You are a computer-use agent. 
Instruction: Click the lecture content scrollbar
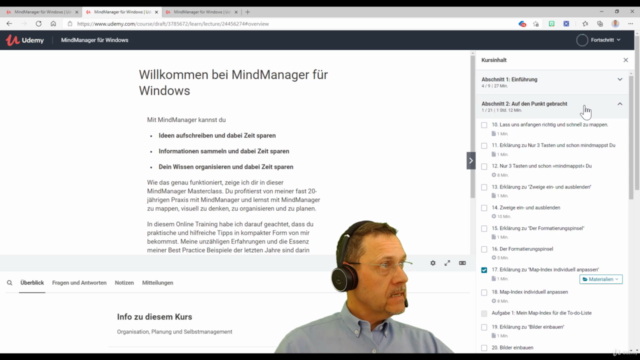[x=473, y=127]
